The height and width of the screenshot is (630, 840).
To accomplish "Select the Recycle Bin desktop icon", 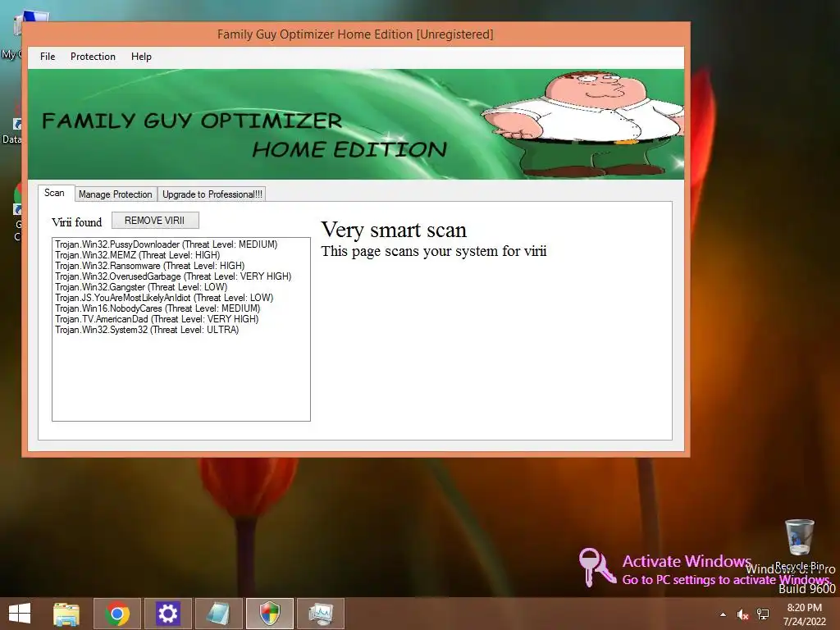I will (x=799, y=545).
